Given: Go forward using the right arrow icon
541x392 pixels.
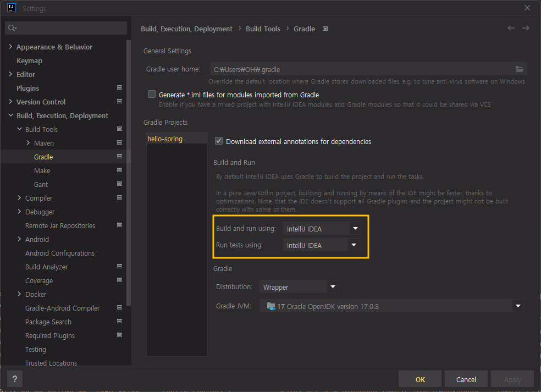Looking at the screenshot, I should [x=526, y=28].
